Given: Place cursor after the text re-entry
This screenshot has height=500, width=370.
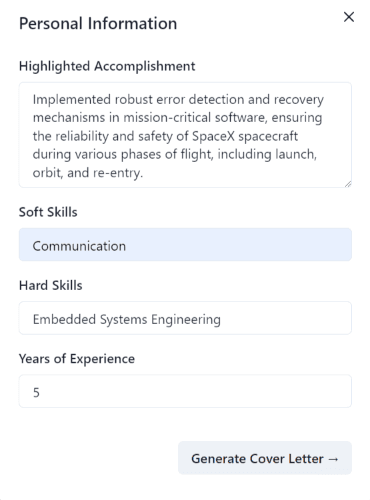Looking at the screenshot, I should [143, 173].
